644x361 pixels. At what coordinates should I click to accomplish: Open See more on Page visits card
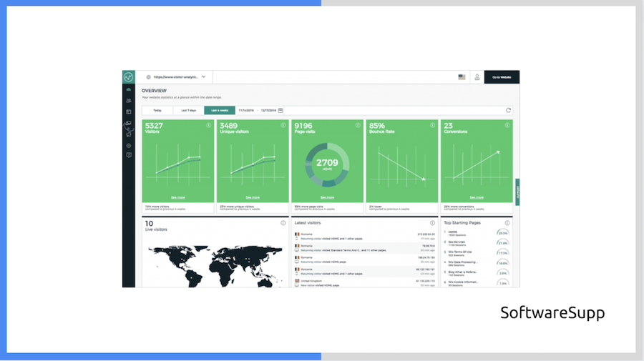click(x=327, y=197)
